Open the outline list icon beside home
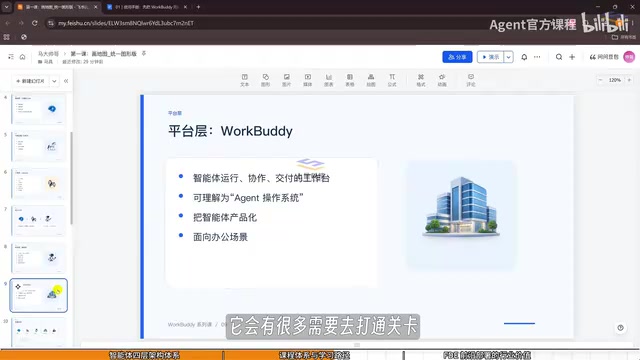Image resolution: width=640 pixels, height=360 pixels. 11,57
